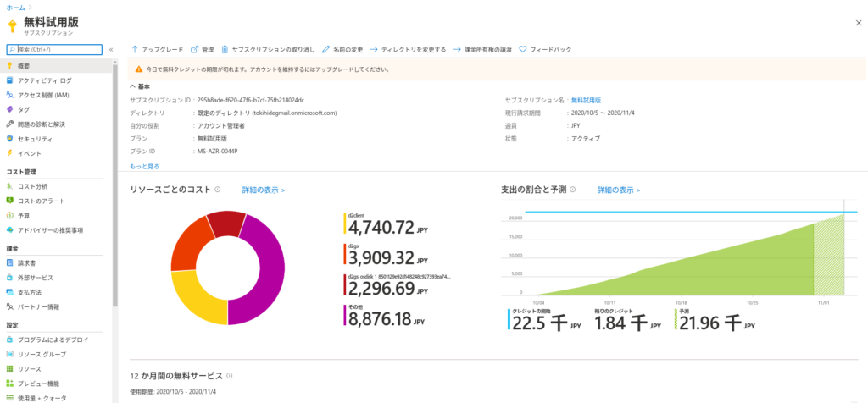This screenshot has width=868, height=403.
Task: Click the wrench icon for 問題の診断と解決
Action: click(x=10, y=124)
